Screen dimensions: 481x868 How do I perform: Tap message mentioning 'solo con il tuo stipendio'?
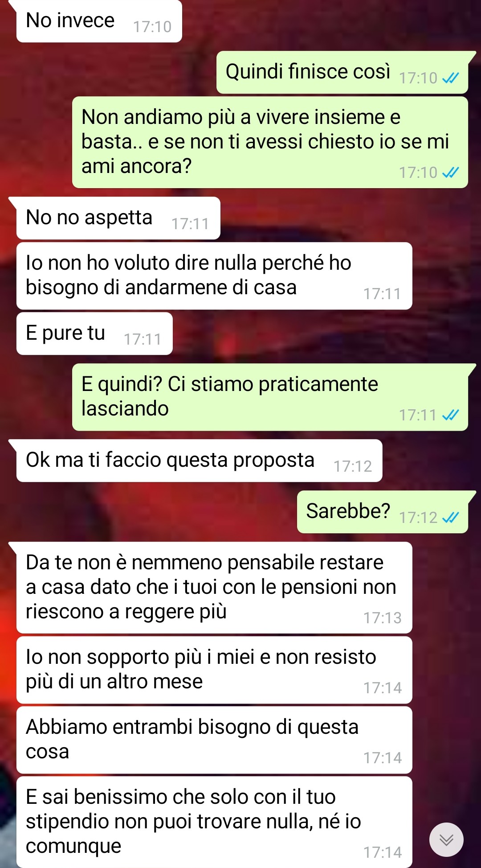(214, 822)
